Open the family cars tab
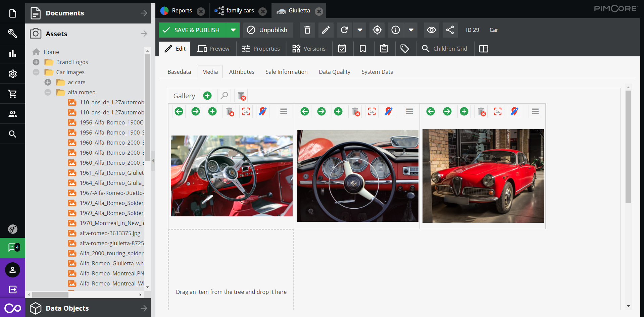The image size is (644, 317). coord(240,11)
